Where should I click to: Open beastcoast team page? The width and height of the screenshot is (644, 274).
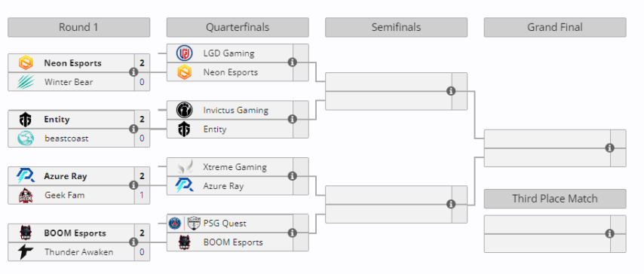pos(66,139)
